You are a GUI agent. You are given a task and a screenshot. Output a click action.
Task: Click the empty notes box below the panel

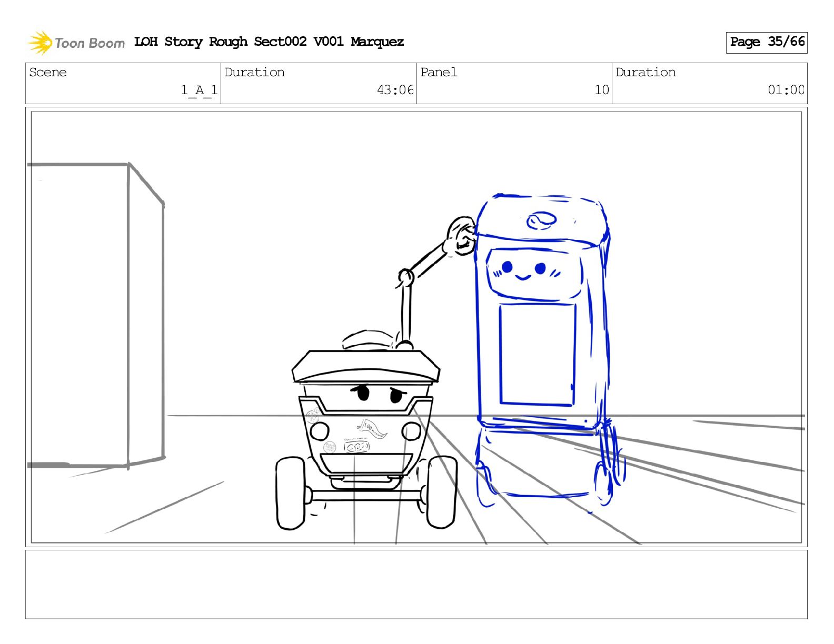416,585
